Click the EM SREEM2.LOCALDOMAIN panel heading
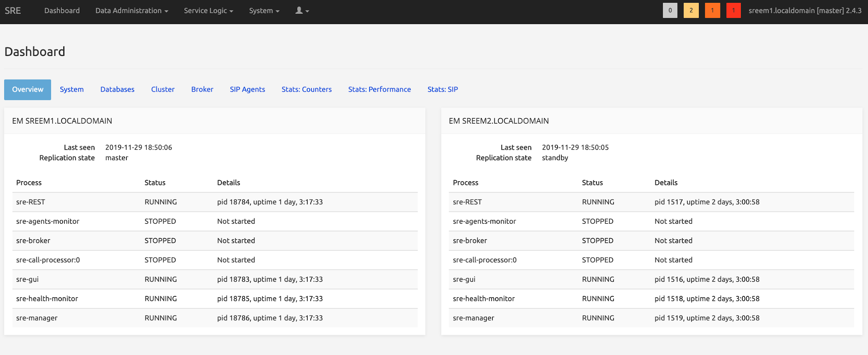The width and height of the screenshot is (868, 355). coord(499,121)
